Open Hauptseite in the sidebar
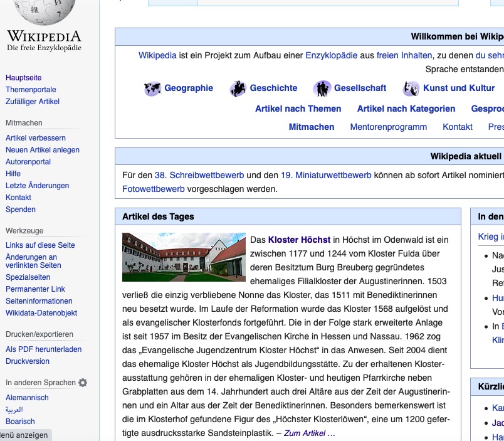This screenshot has width=504, height=441. [x=24, y=78]
